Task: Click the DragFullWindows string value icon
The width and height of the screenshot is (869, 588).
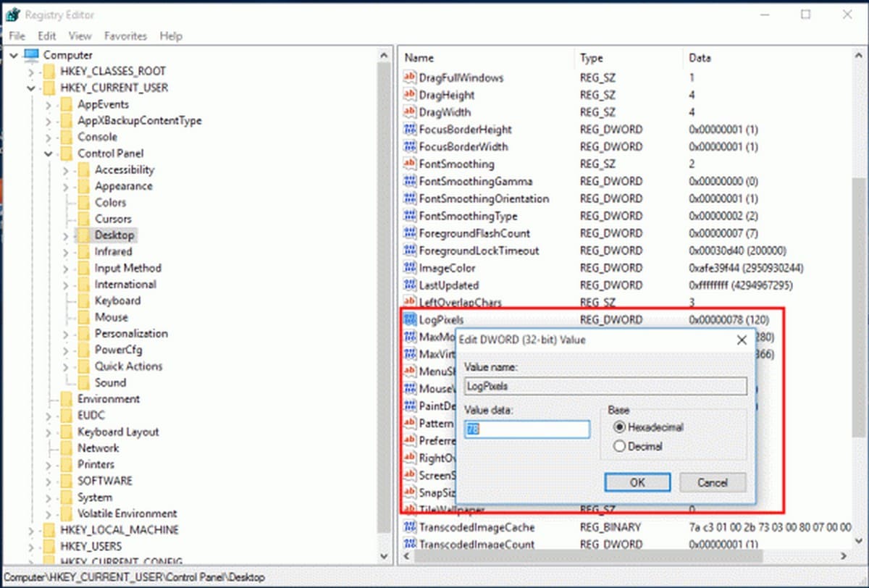Action: [410, 77]
